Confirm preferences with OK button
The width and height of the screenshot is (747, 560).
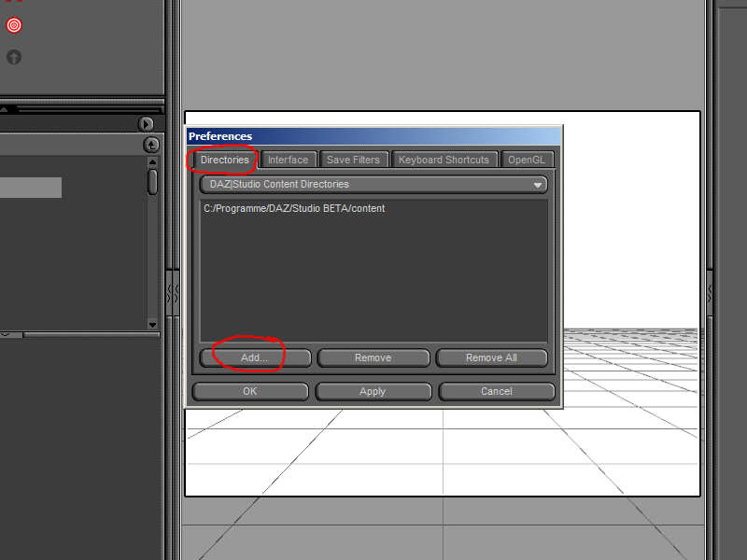pyautogui.click(x=250, y=391)
